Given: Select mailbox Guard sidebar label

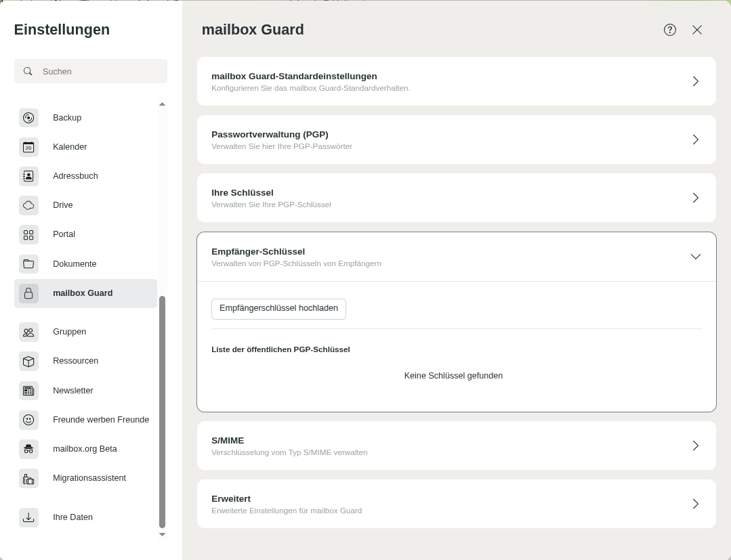Looking at the screenshot, I should point(83,293).
